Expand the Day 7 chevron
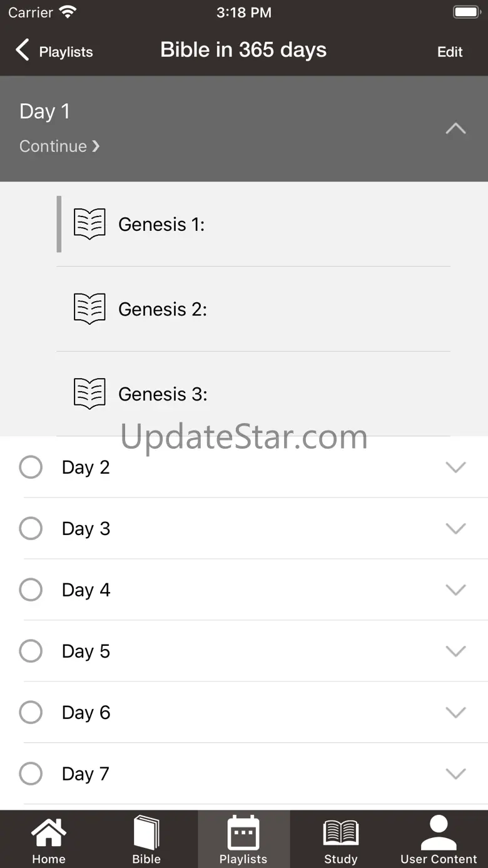This screenshot has height=868, width=488. (455, 774)
